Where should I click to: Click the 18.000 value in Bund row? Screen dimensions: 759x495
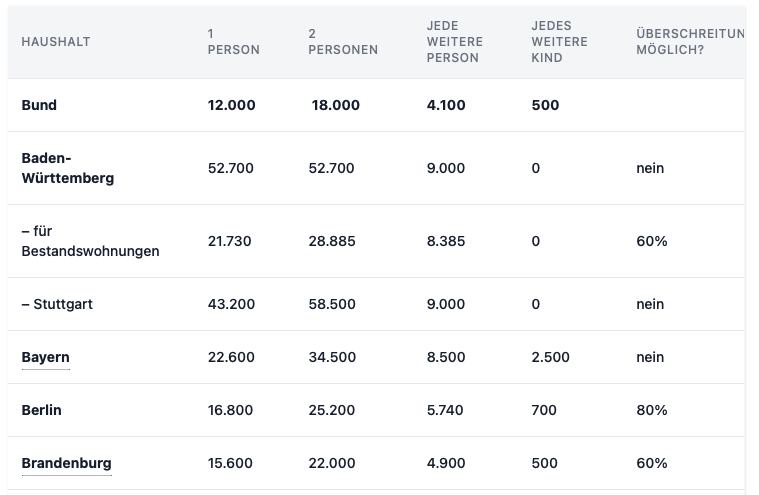coord(335,105)
